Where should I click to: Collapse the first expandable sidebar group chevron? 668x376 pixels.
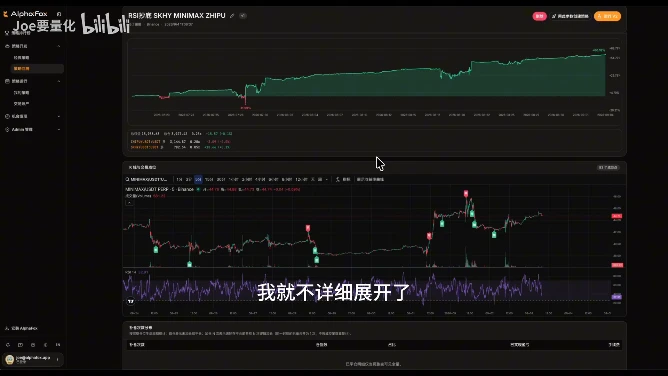pos(59,46)
